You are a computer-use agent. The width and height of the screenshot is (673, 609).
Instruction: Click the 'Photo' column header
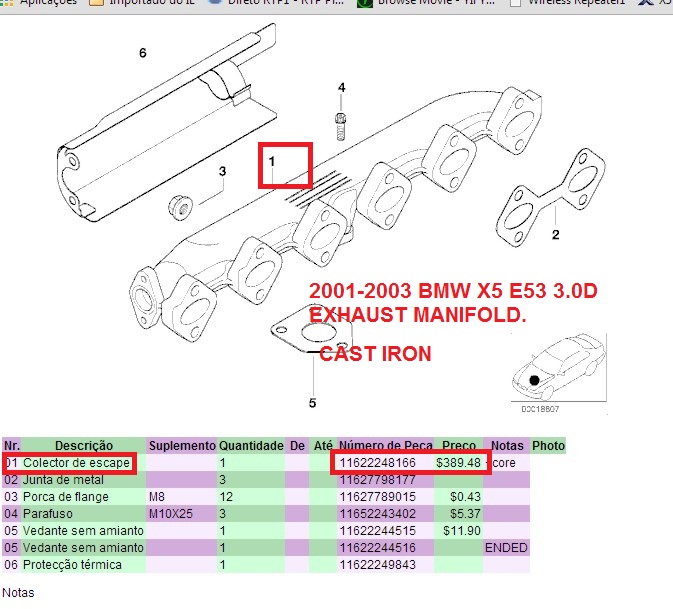click(x=548, y=446)
